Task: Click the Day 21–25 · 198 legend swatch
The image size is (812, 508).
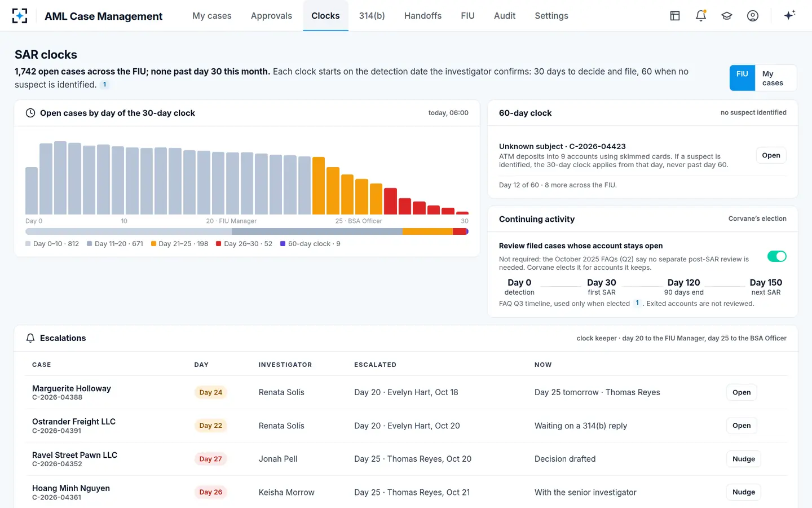Action: [x=153, y=244]
